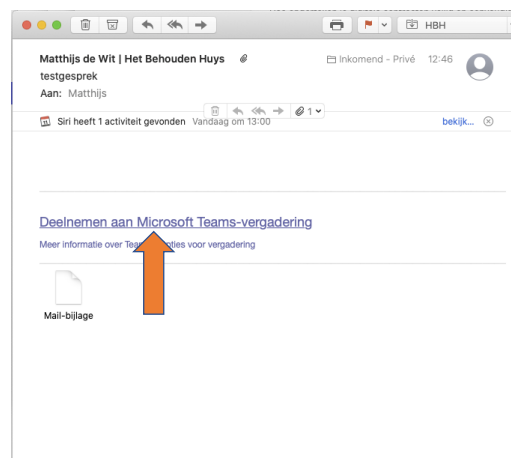Forward the message using toolbar arrow

201,25
